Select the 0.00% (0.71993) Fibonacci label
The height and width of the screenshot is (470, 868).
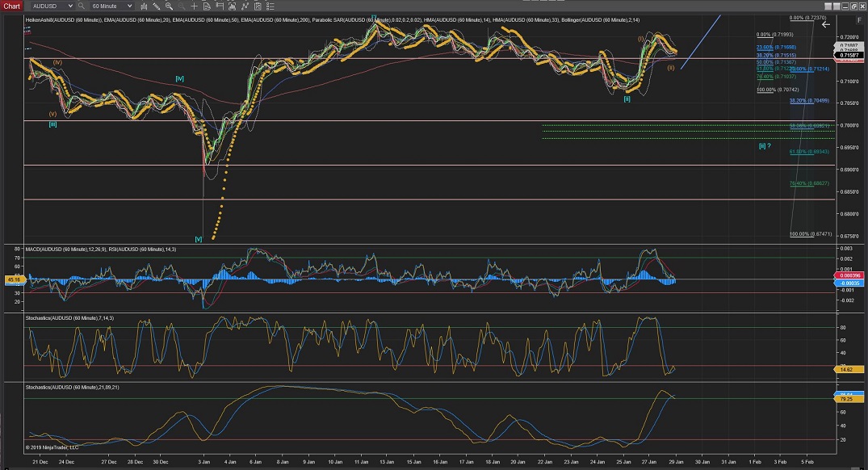point(775,35)
